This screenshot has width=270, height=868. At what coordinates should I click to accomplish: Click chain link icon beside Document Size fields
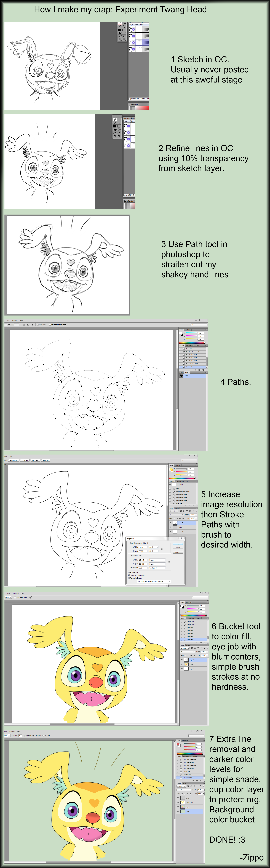[x=169, y=562]
